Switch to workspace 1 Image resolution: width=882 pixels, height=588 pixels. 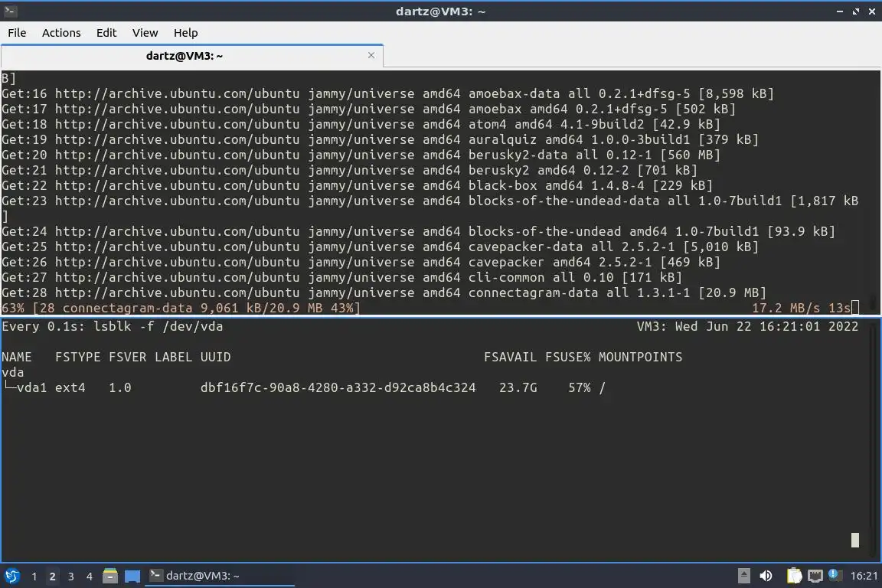tap(34, 577)
